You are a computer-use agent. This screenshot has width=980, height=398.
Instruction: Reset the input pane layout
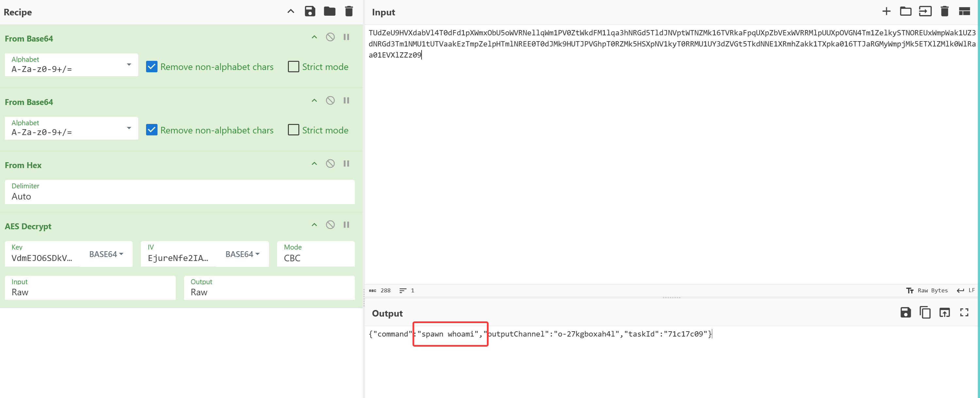[964, 11]
